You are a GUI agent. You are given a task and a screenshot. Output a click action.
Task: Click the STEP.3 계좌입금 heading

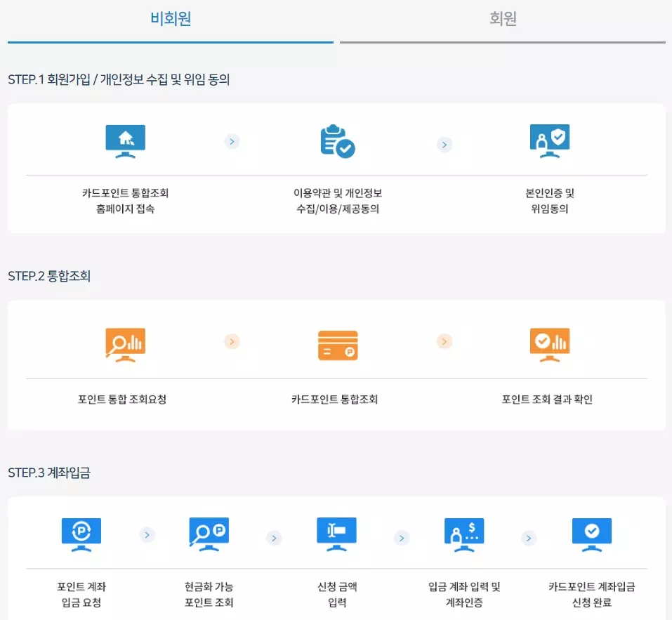[49, 473]
